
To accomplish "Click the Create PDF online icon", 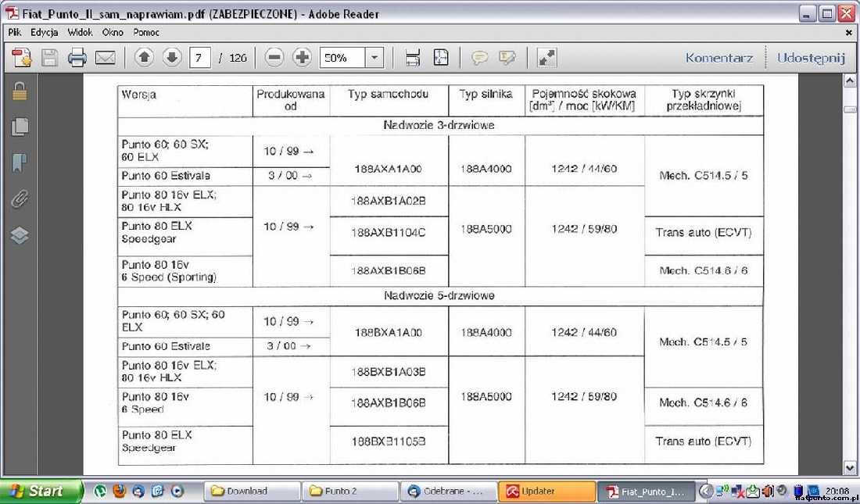I will click(22, 58).
